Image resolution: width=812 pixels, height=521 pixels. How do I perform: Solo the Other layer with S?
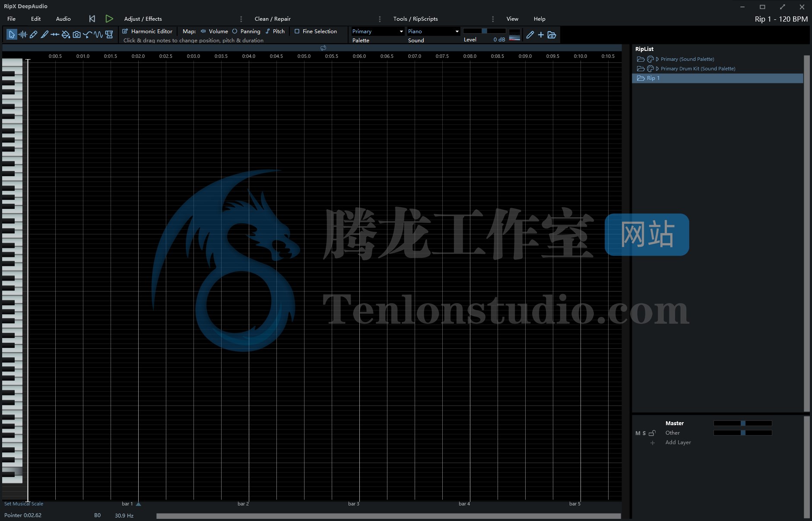644,433
